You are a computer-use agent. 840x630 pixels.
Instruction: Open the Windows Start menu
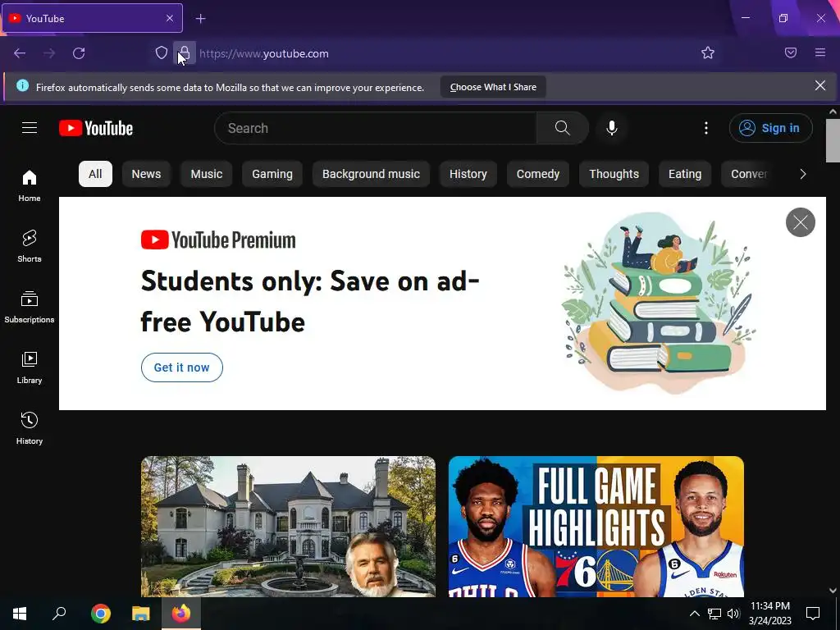coord(20,614)
